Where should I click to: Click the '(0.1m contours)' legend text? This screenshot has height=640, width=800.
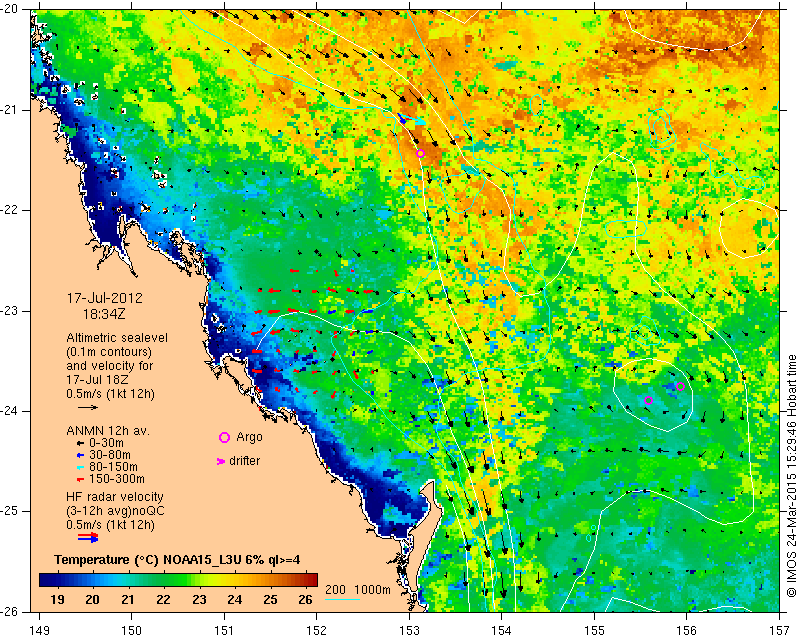109,352
